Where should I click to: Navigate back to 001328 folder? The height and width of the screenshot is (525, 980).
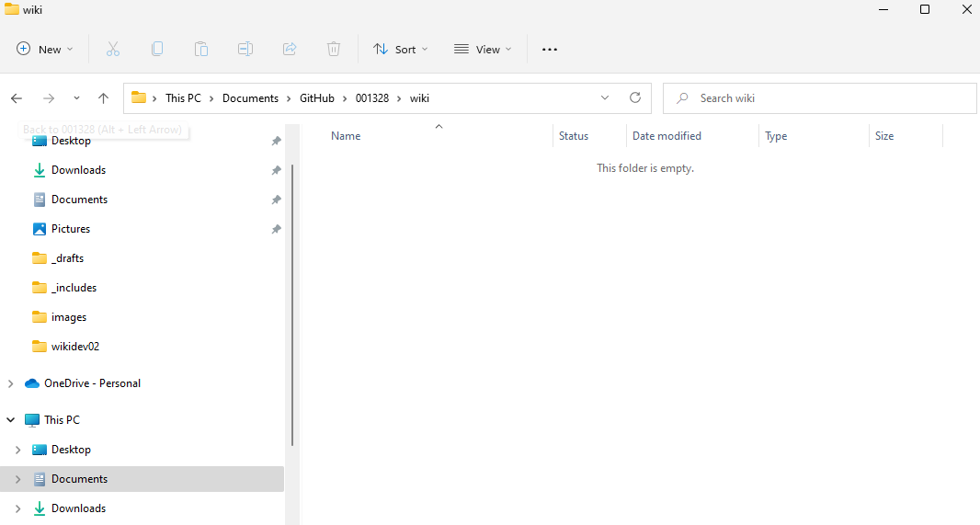coord(17,98)
